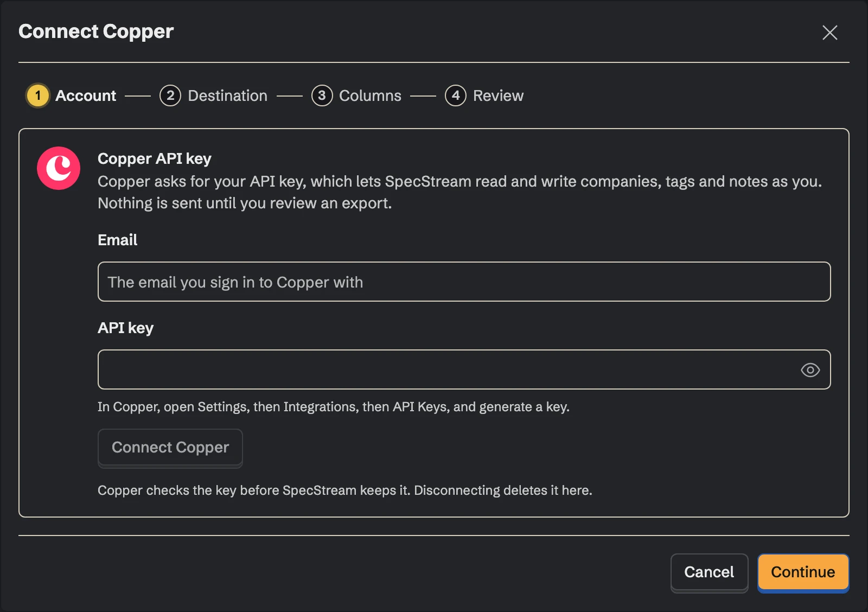This screenshot has height=612, width=868.
Task: Jump to the Columns step
Action: point(356,95)
